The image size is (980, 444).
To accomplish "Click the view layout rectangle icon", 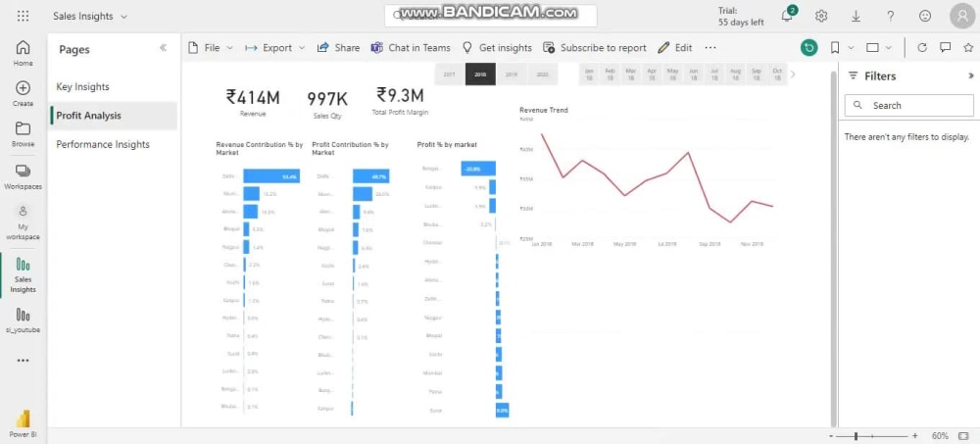I will pyautogui.click(x=873, y=47).
